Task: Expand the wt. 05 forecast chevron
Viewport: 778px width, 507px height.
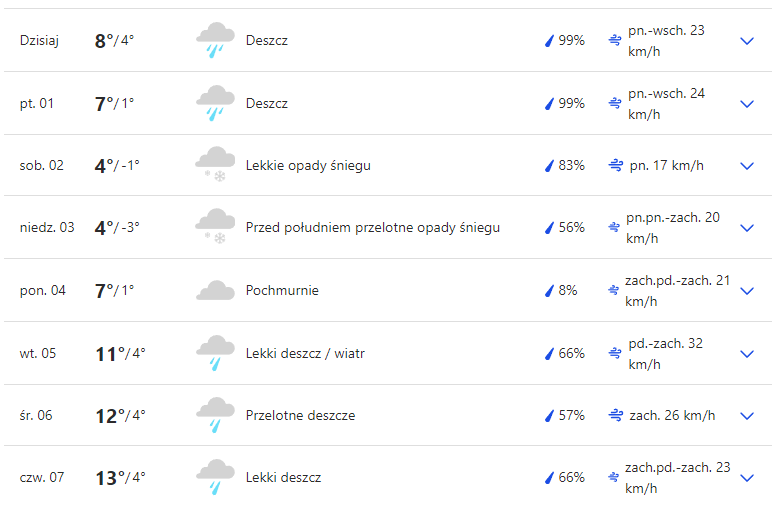Action: [746, 353]
